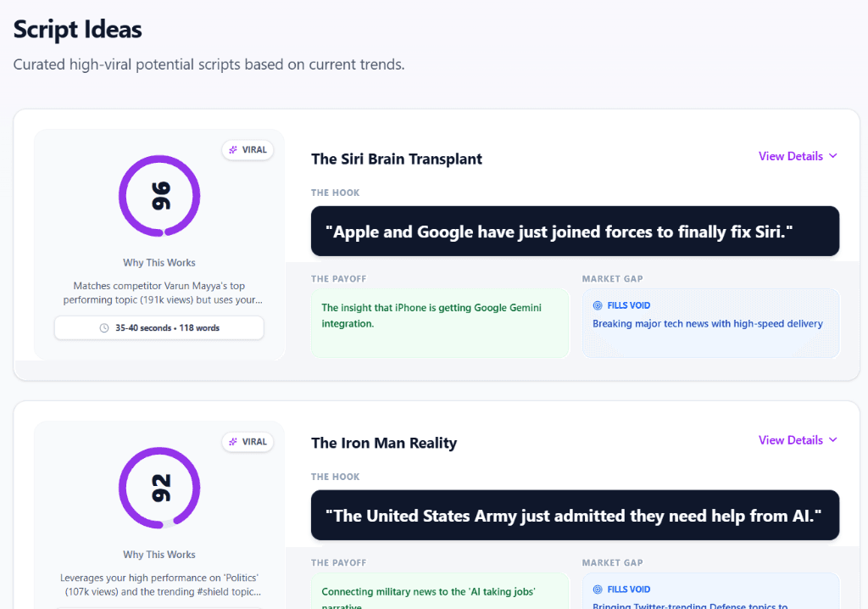Click the Fills Void target icon in the Iron Man card
The image size is (868, 609).
pos(598,589)
